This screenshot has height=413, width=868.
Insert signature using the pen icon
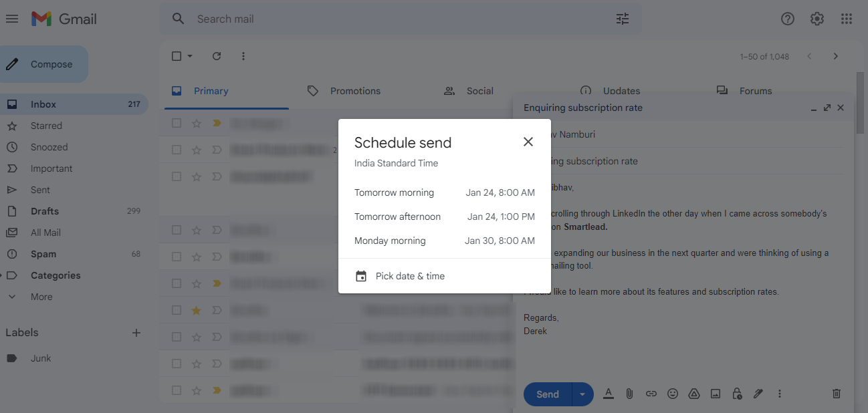click(x=758, y=394)
